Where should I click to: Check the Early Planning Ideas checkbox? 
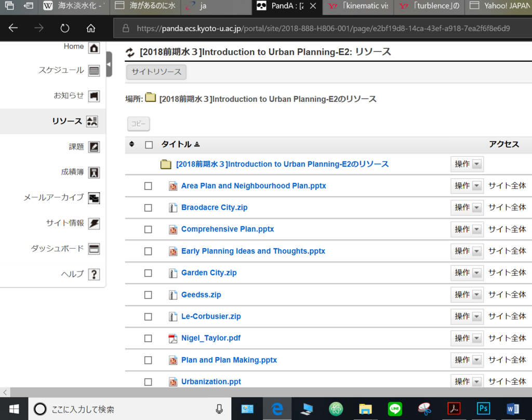click(148, 251)
